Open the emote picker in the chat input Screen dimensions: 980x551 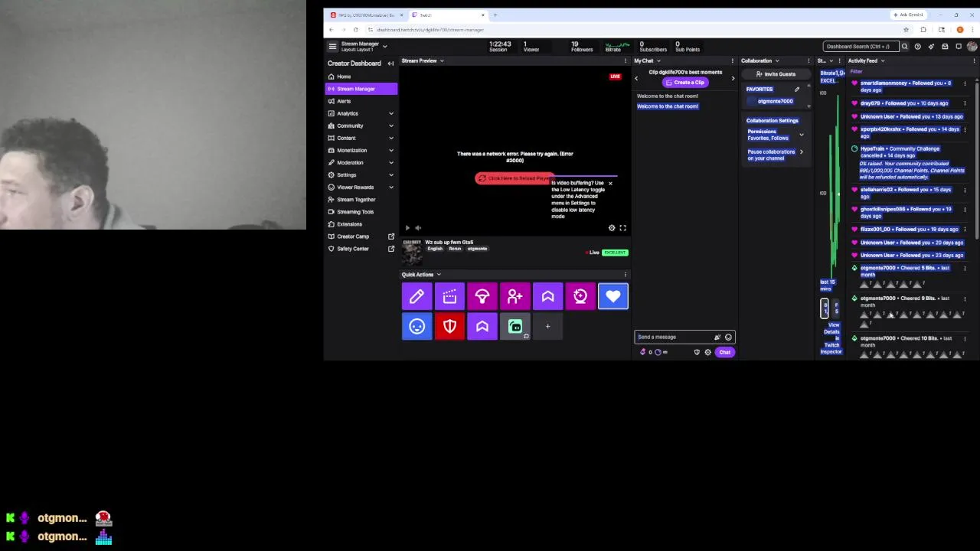(728, 337)
